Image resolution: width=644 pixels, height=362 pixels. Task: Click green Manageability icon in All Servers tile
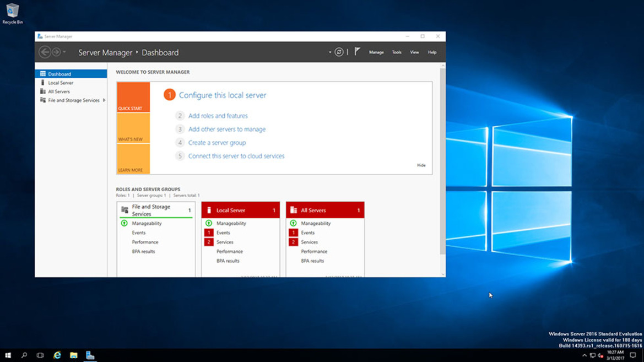pyautogui.click(x=293, y=223)
